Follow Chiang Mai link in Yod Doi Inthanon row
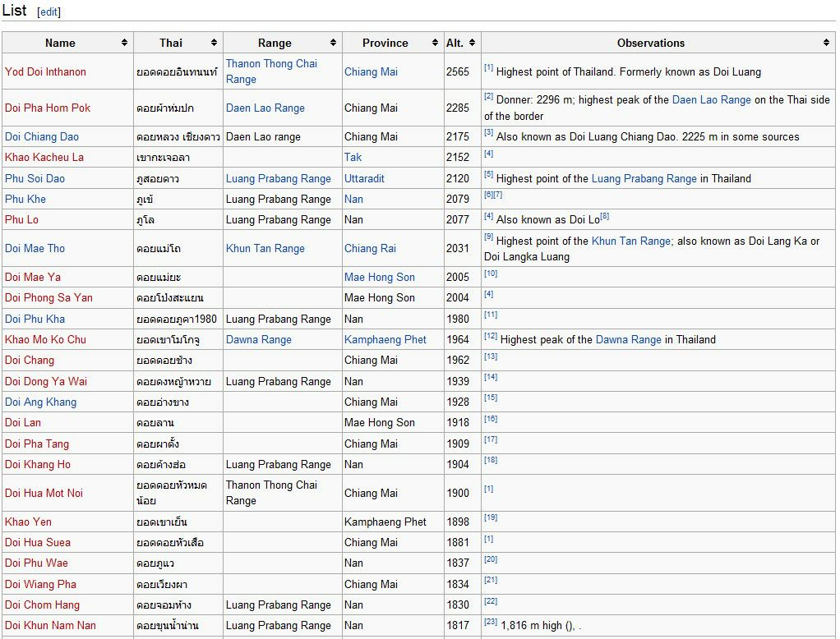Viewport: 840px width, 639px height. (x=371, y=71)
